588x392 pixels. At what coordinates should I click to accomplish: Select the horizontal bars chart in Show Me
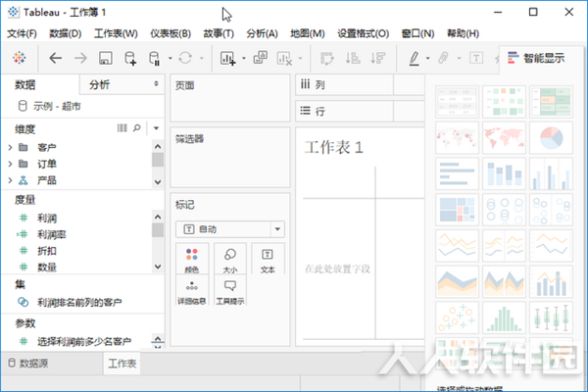coord(457,173)
